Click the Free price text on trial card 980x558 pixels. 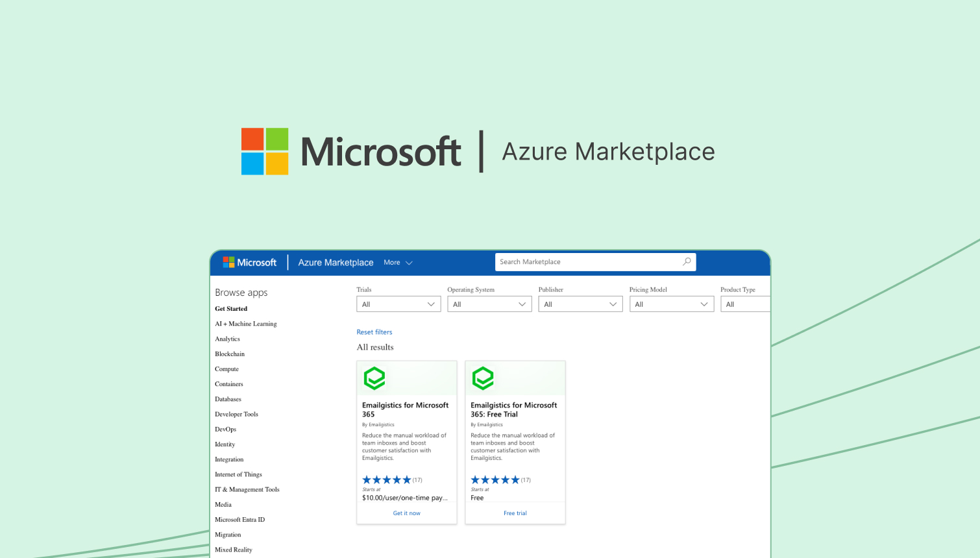(x=477, y=498)
